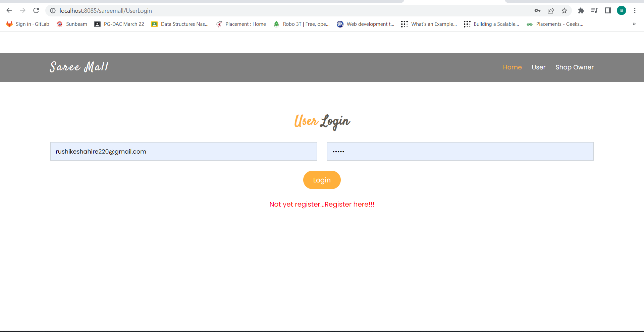Expand the bookmarks overflow chevron

[634, 24]
